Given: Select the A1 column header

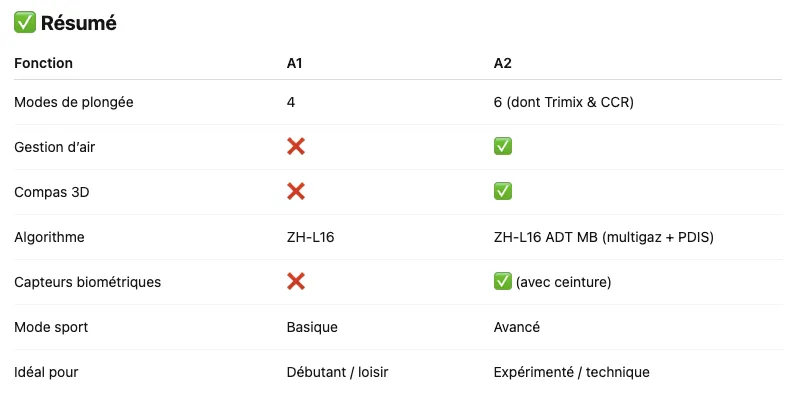Looking at the screenshot, I should pyautogui.click(x=295, y=63).
